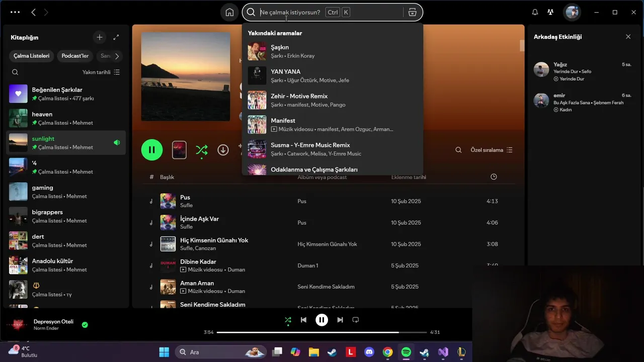
Task: Open the Anadolu kültür playlist
Action: click(x=65, y=265)
